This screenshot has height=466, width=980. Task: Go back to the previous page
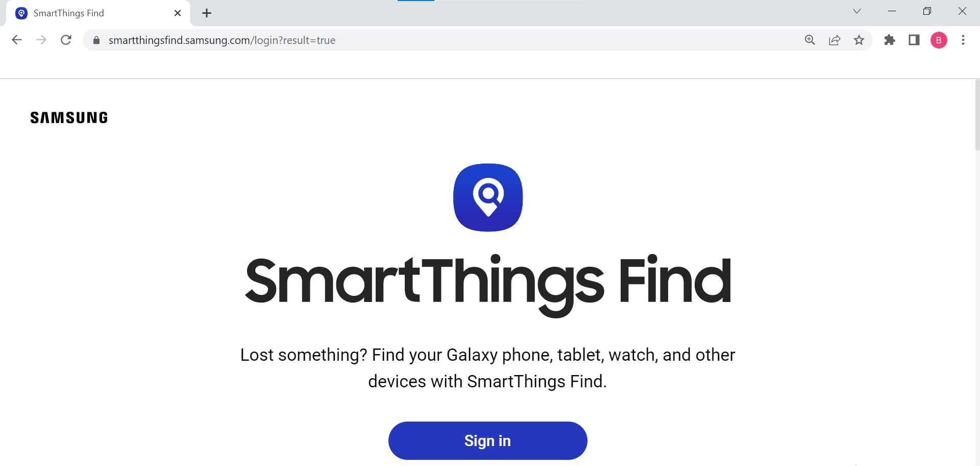(17, 40)
